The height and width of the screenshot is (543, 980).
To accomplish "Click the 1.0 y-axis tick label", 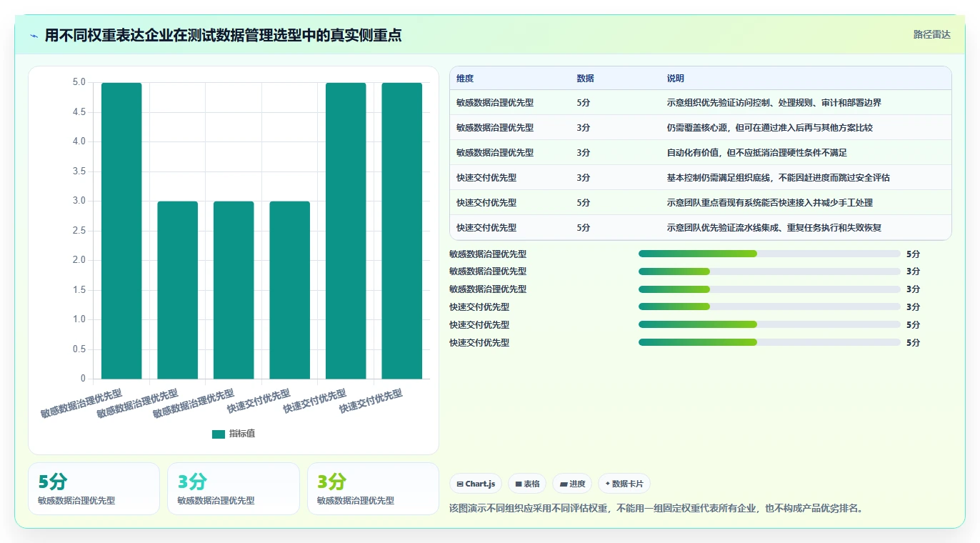I will tap(79, 319).
